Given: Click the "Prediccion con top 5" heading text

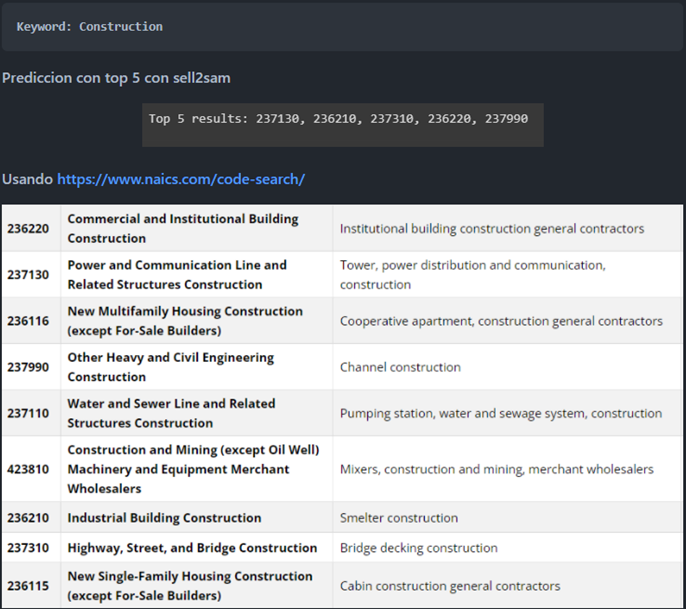Looking at the screenshot, I should point(117,77).
